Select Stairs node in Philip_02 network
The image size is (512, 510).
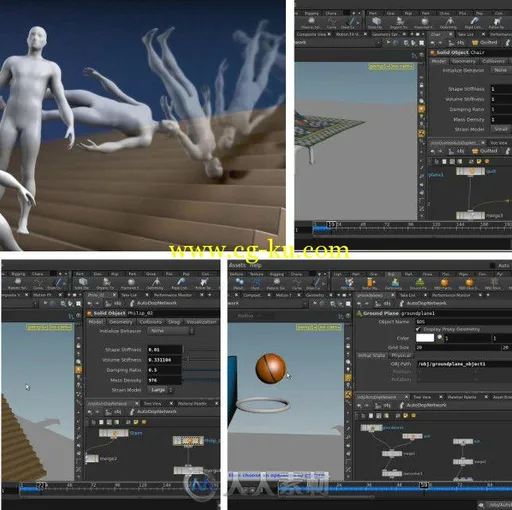[114, 433]
